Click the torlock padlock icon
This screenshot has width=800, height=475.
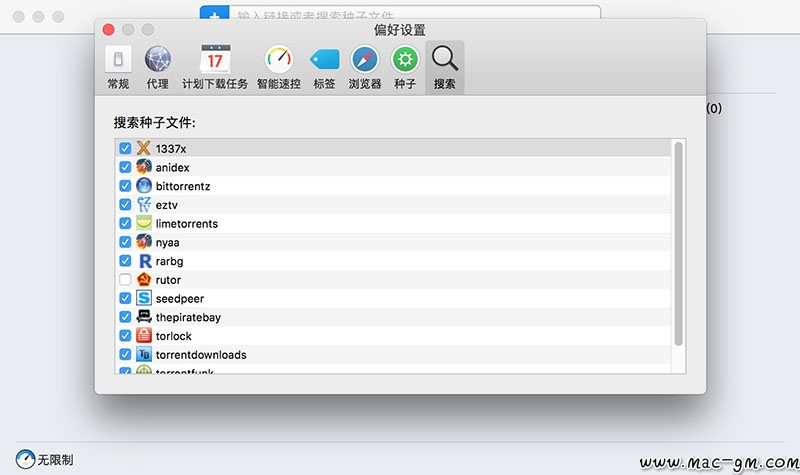point(144,336)
